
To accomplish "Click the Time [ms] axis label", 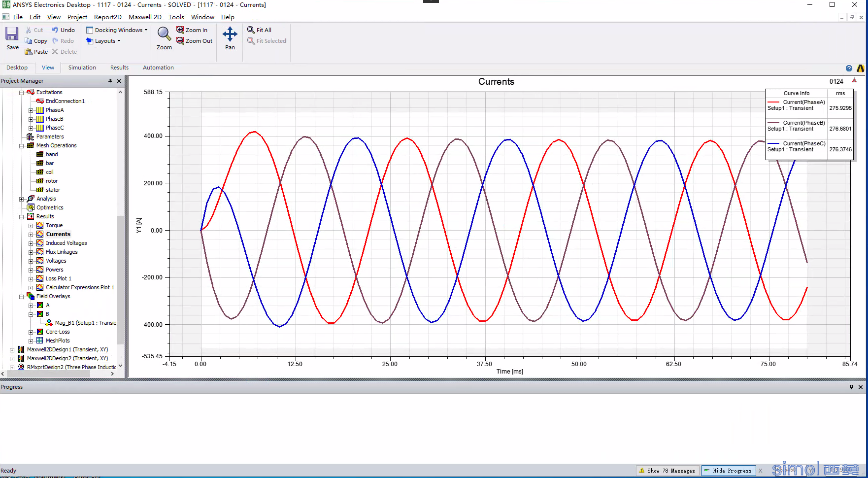I will [510, 372].
